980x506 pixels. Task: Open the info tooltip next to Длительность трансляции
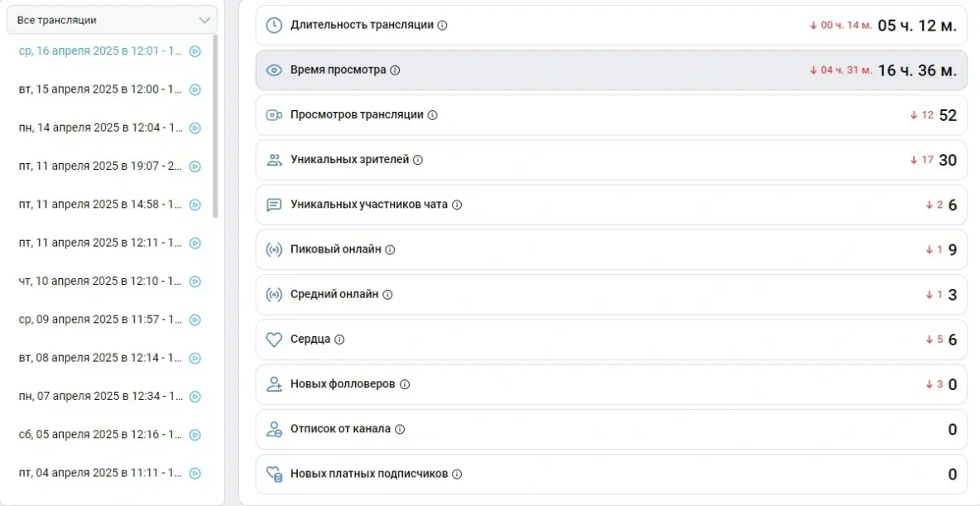(x=443, y=25)
